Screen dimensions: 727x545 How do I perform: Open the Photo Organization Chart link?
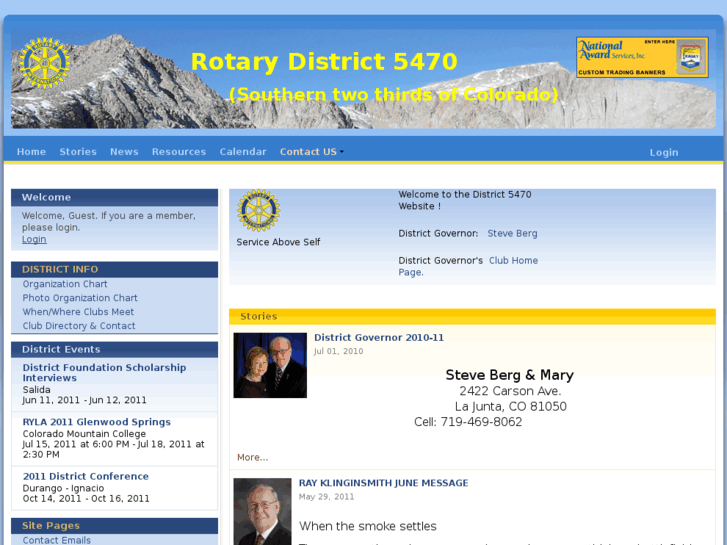tap(80, 298)
